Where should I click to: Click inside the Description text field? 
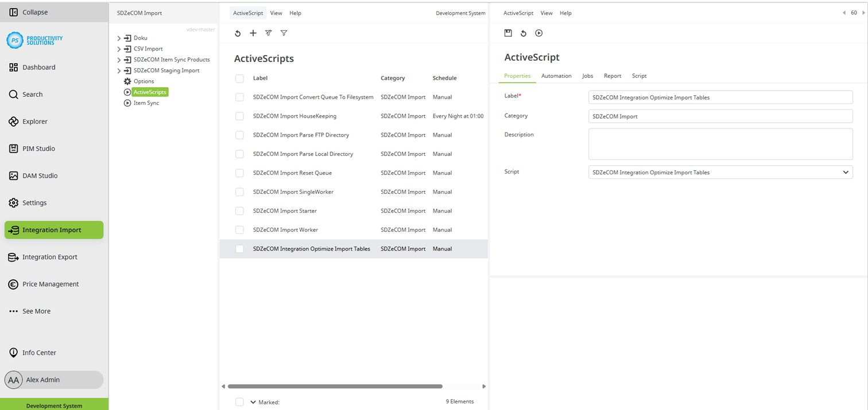click(x=719, y=144)
